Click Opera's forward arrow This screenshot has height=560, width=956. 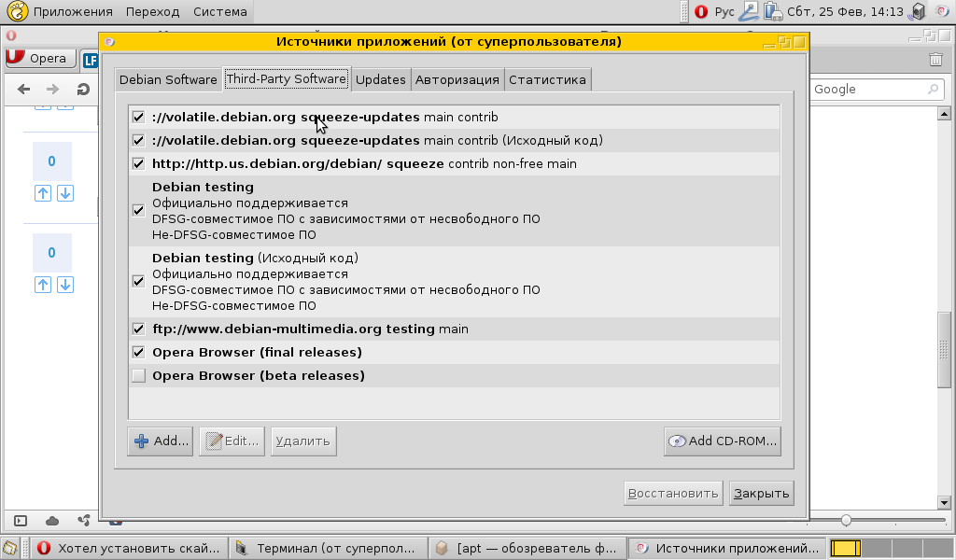tap(53, 90)
